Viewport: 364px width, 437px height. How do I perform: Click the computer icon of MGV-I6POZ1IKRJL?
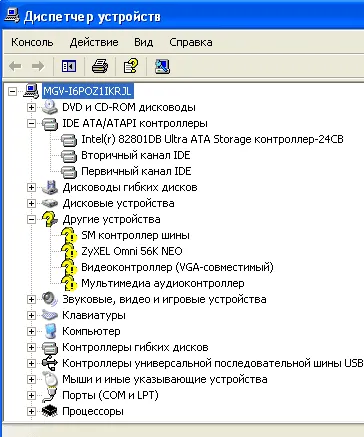click(x=31, y=91)
